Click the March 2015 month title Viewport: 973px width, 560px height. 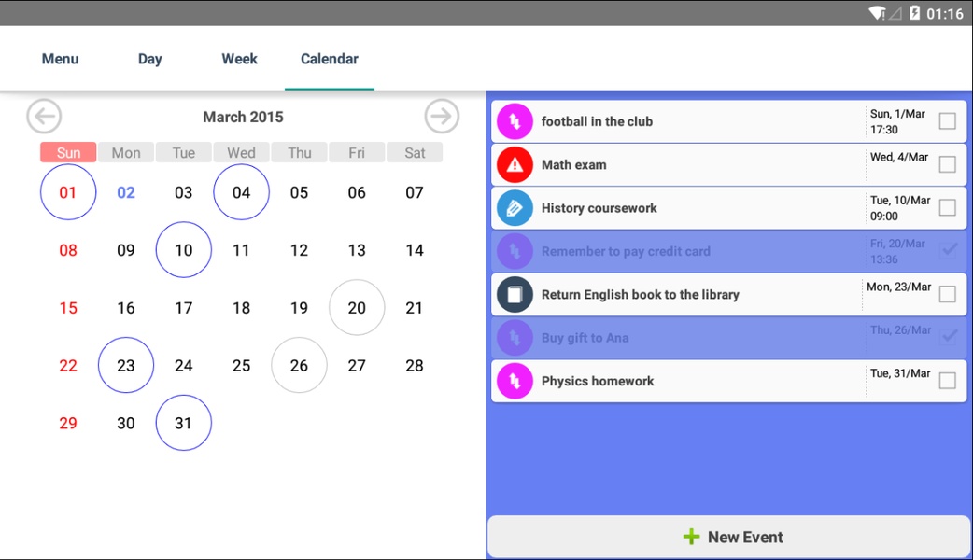coord(243,117)
